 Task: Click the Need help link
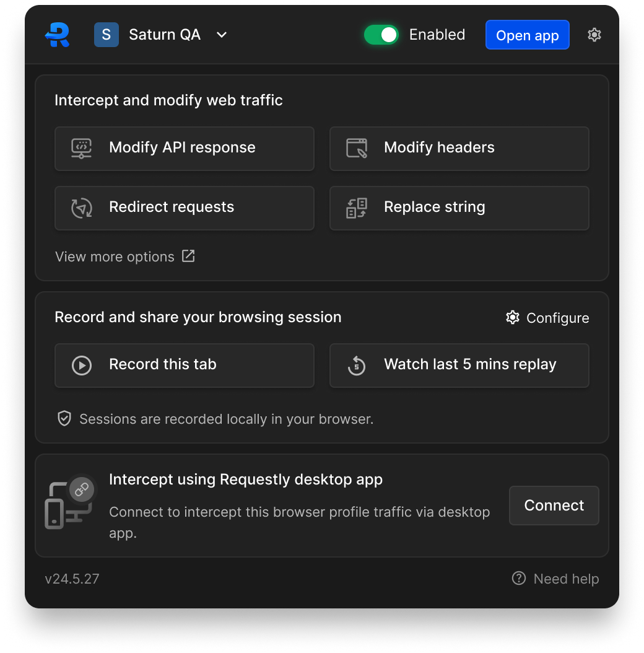click(x=555, y=579)
